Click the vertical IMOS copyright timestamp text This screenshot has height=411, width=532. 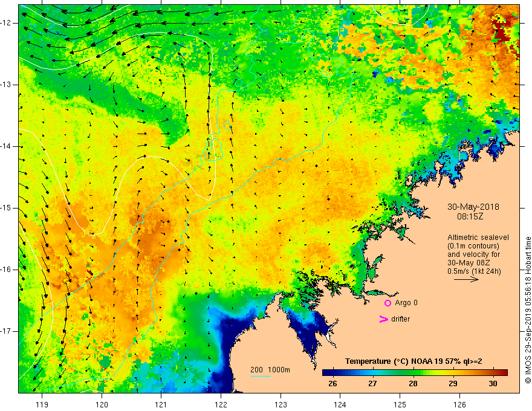click(x=528, y=310)
